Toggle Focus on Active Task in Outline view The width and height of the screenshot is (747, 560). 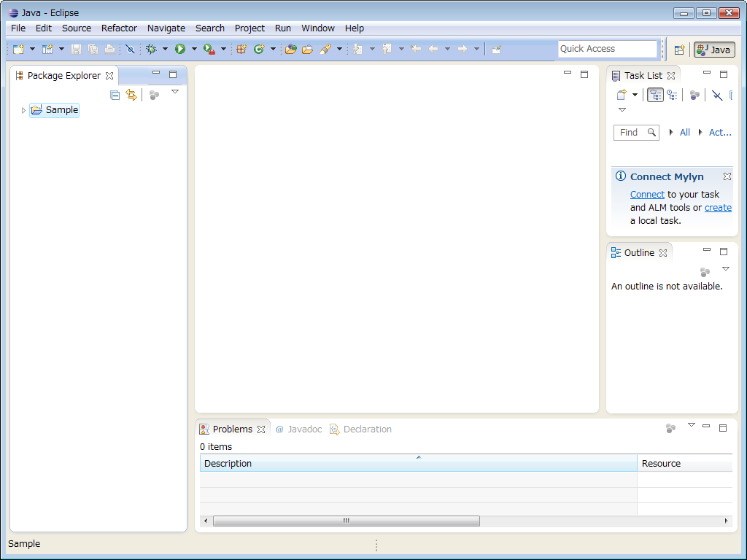point(705,272)
